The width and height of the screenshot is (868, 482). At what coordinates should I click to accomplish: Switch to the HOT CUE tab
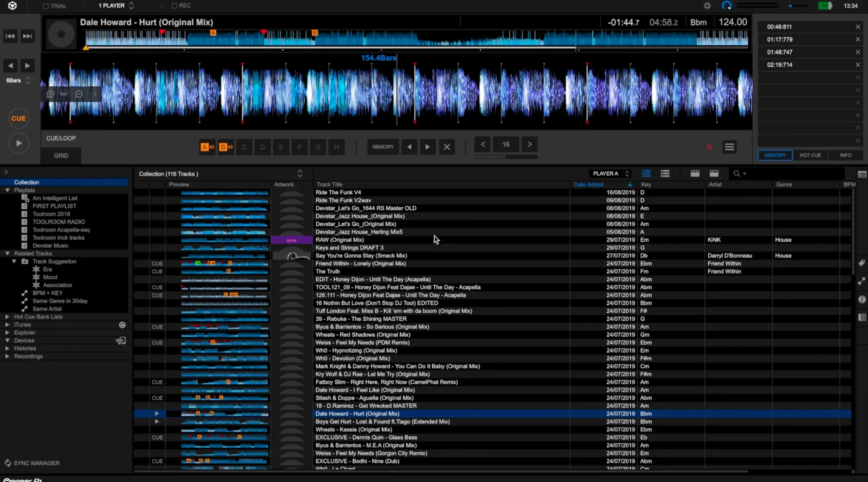(810, 155)
